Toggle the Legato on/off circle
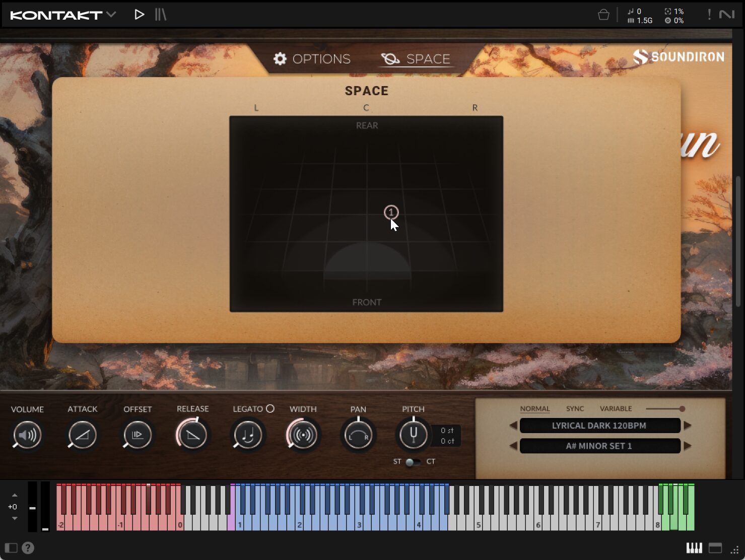The height and width of the screenshot is (560, 745). point(270,409)
